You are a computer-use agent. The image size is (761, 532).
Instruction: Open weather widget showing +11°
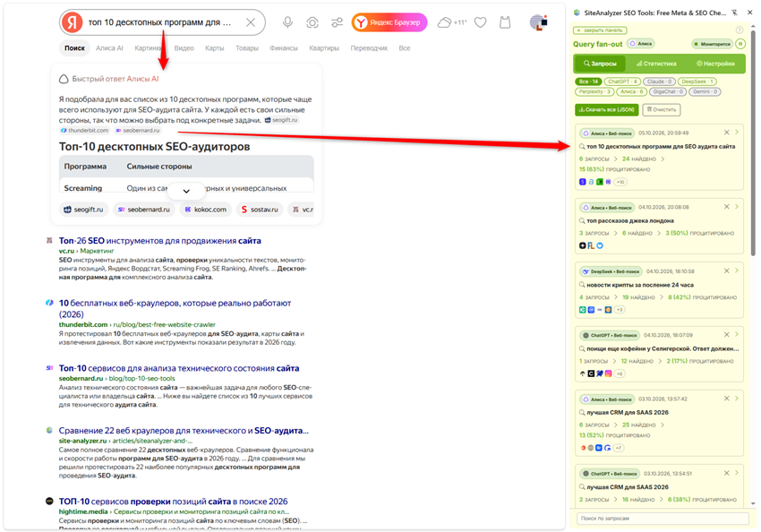point(452,22)
